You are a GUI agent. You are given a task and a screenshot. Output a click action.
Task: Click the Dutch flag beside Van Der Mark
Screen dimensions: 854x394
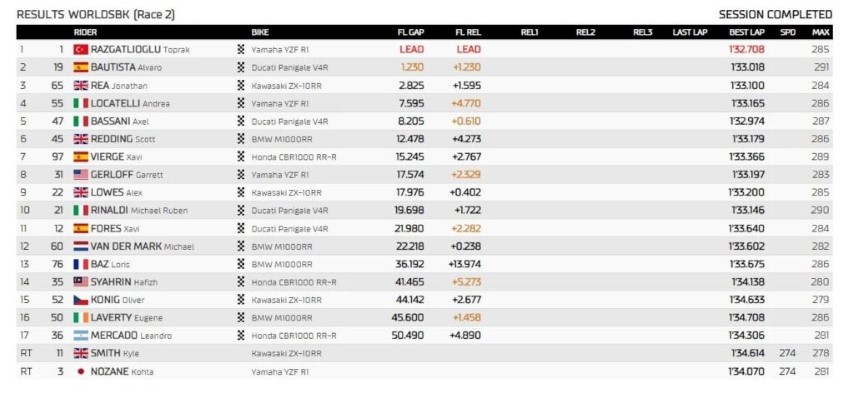click(x=81, y=246)
